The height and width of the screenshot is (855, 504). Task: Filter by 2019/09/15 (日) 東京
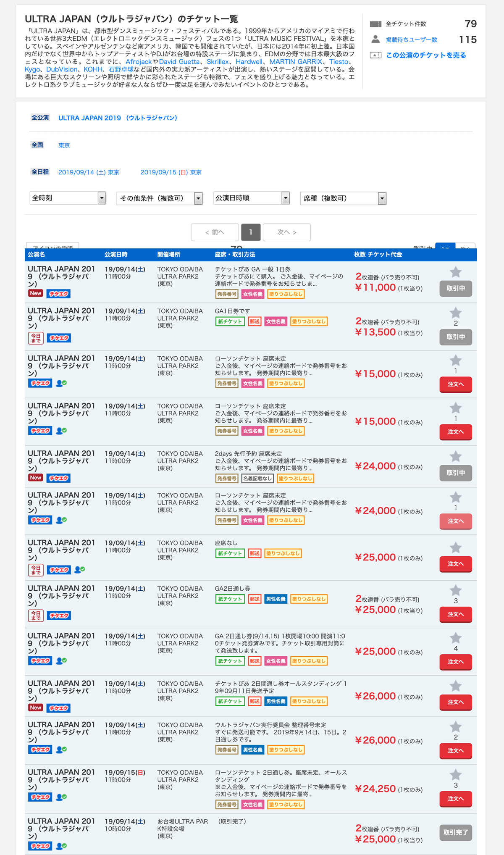[171, 172]
